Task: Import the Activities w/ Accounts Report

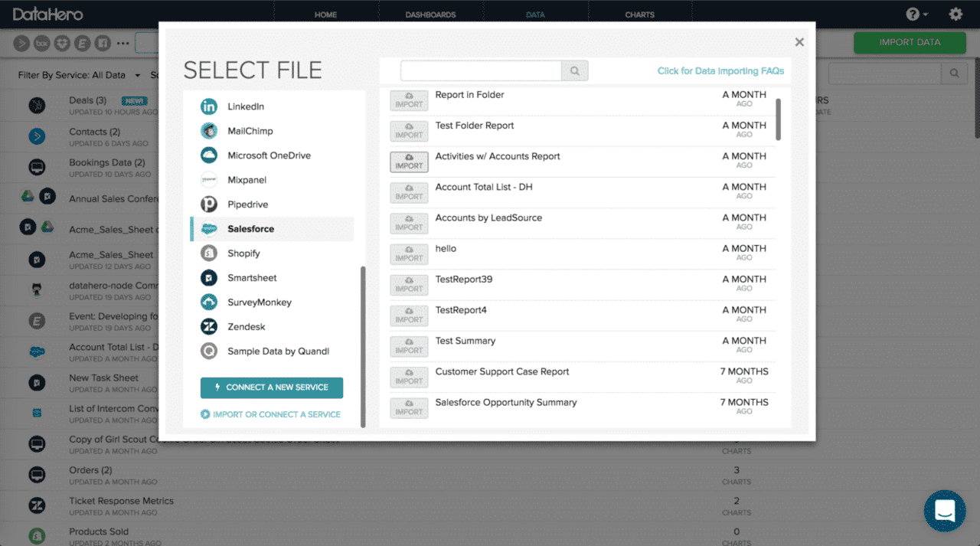Action: (x=409, y=162)
